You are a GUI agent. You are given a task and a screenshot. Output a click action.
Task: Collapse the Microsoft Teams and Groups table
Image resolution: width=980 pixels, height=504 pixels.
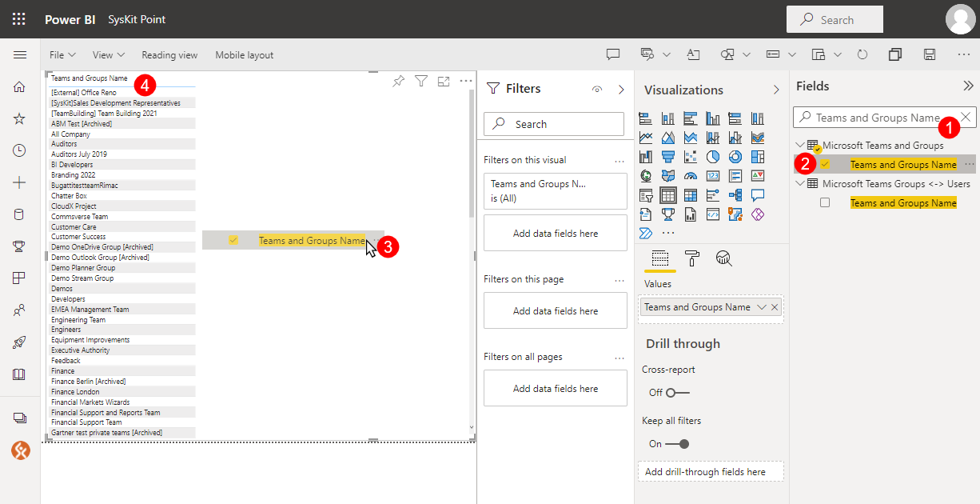pos(801,146)
